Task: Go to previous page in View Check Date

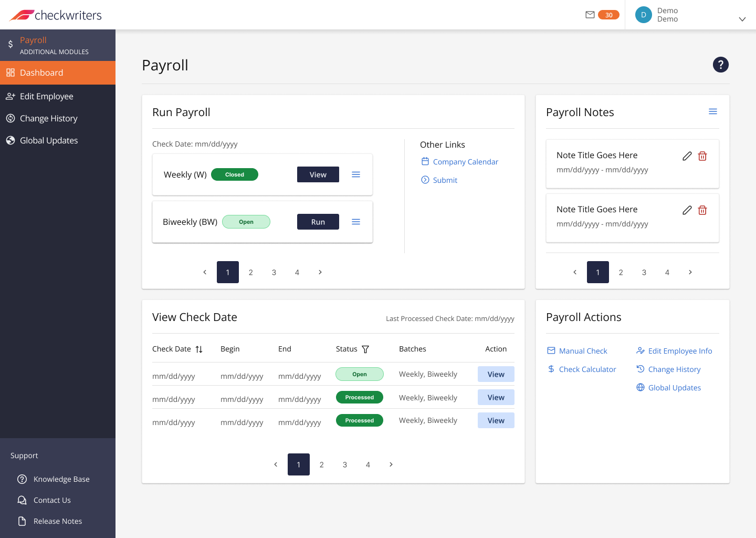Action: (x=276, y=464)
